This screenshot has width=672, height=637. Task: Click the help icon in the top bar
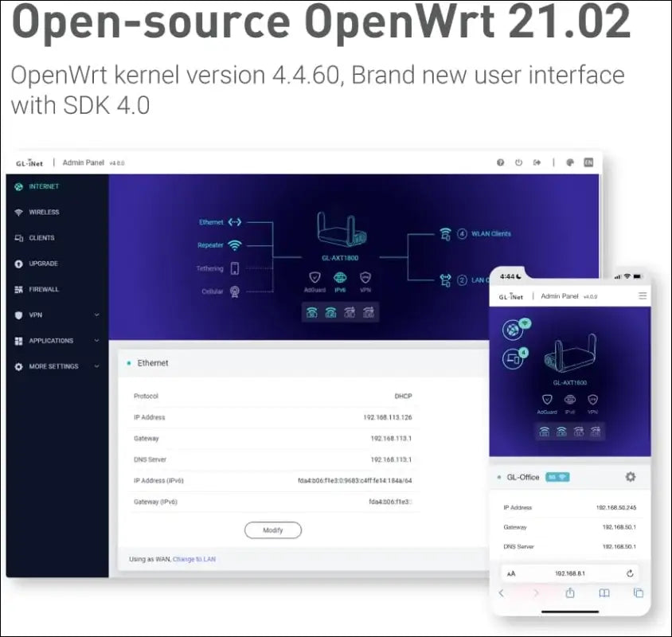[501, 162]
